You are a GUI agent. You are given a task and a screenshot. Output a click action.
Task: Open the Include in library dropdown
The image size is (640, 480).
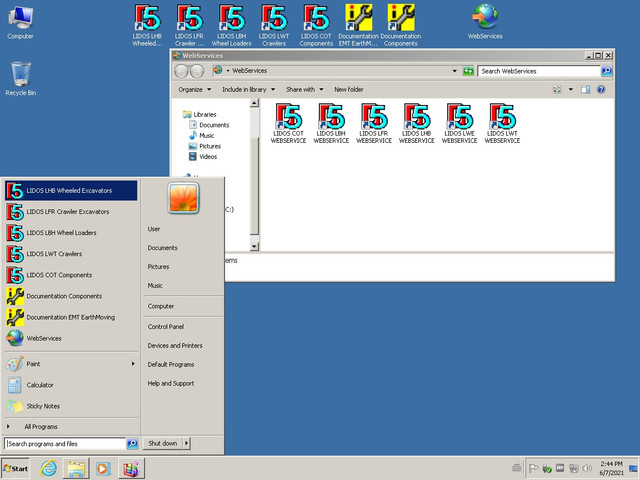(x=248, y=89)
